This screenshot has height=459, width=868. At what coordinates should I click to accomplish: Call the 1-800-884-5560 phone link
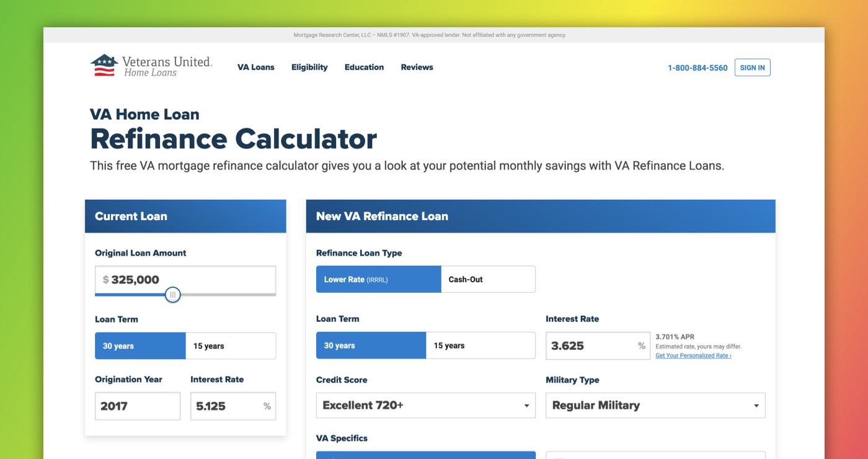coord(697,68)
